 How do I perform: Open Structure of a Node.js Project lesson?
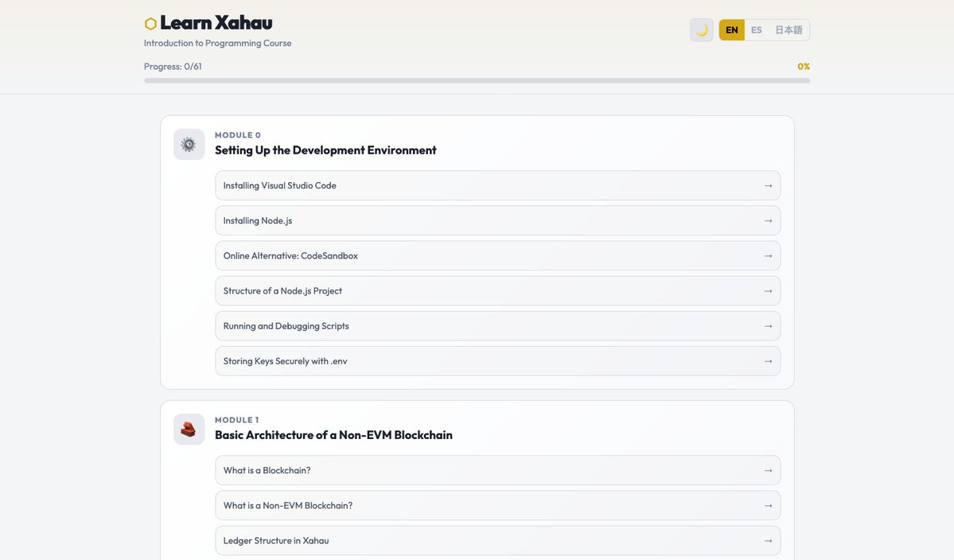pyautogui.click(x=497, y=290)
